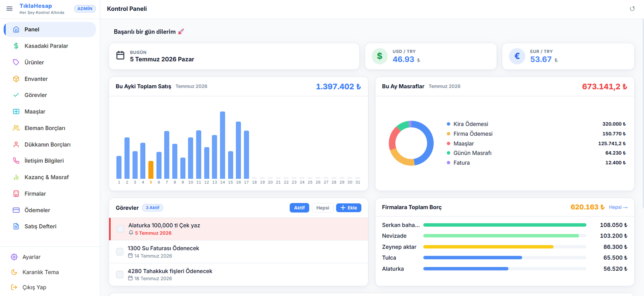Open the hamburger menu icon
The image size is (644, 296).
(9, 8)
